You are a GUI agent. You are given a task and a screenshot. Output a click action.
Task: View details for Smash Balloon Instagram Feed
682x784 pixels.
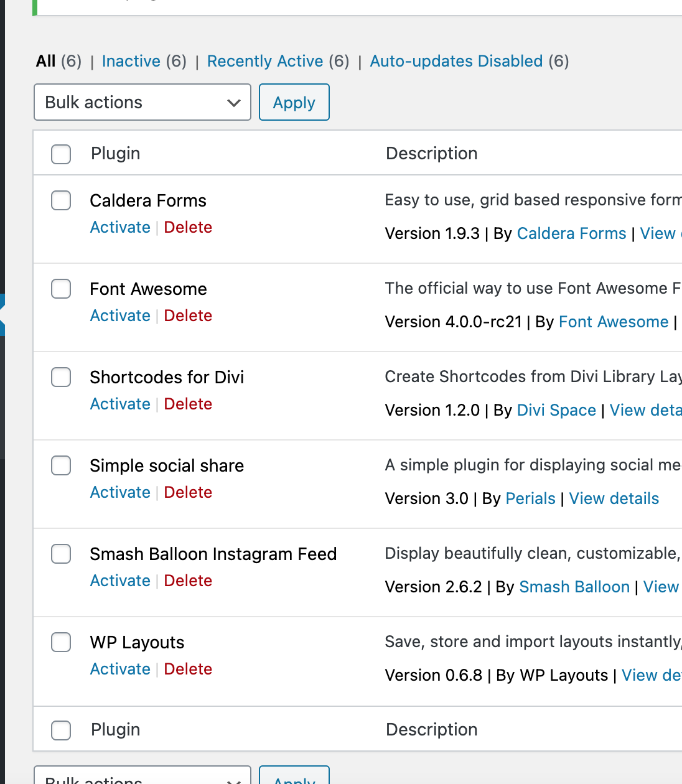(662, 587)
